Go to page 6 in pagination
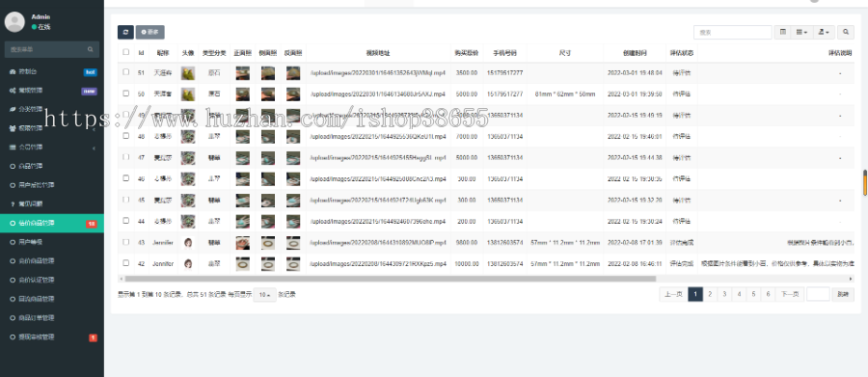868x377 pixels. tap(768, 294)
